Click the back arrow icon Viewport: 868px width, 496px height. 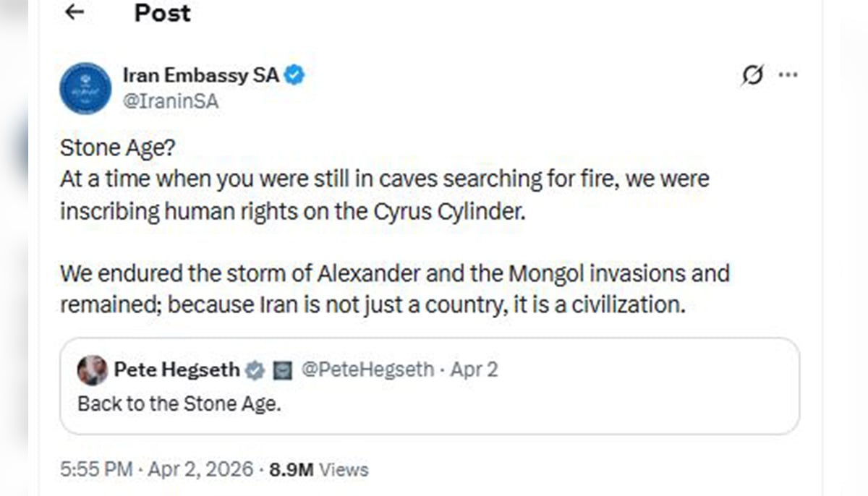(75, 12)
